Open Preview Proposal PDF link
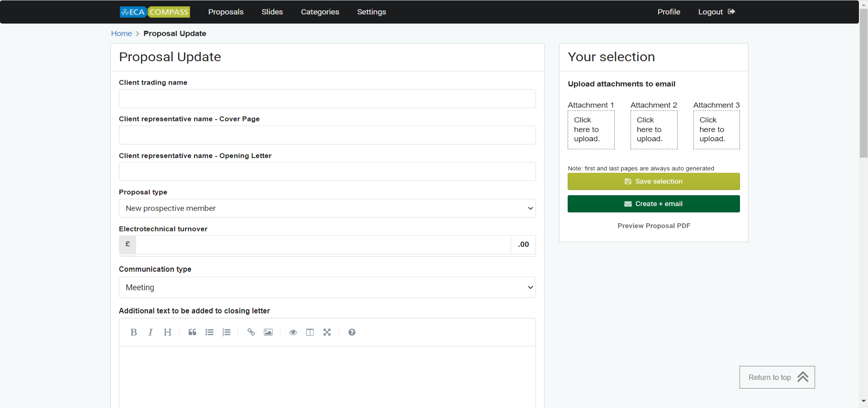 point(653,226)
